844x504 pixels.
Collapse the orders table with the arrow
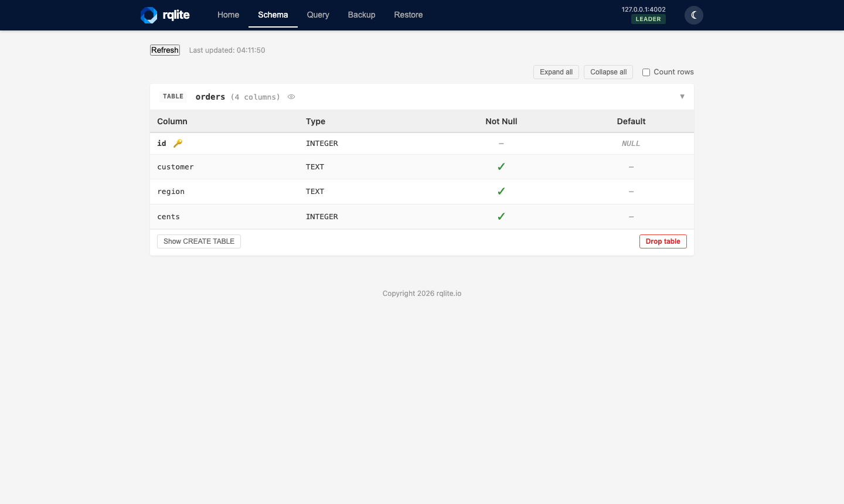click(x=682, y=97)
